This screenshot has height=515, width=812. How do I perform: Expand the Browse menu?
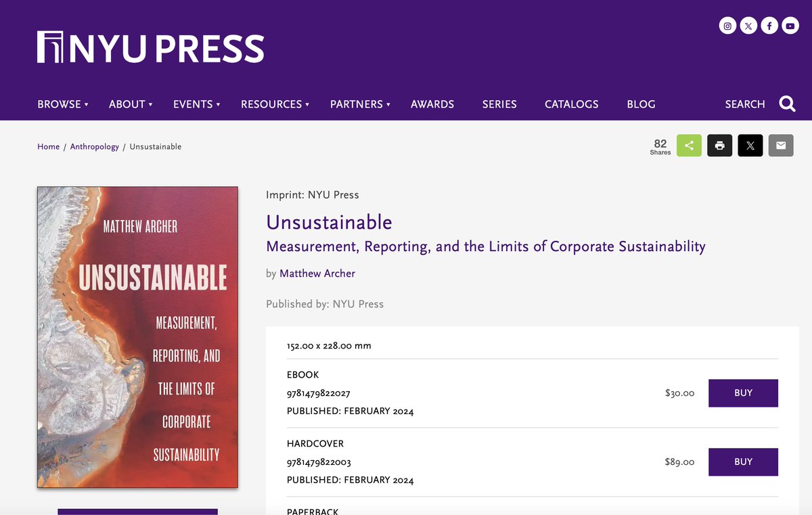(x=63, y=104)
